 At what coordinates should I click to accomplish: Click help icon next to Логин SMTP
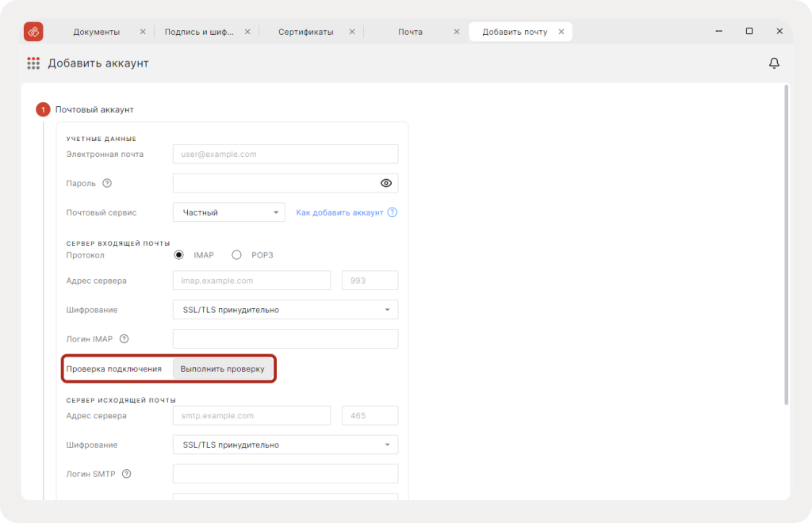coord(126,475)
